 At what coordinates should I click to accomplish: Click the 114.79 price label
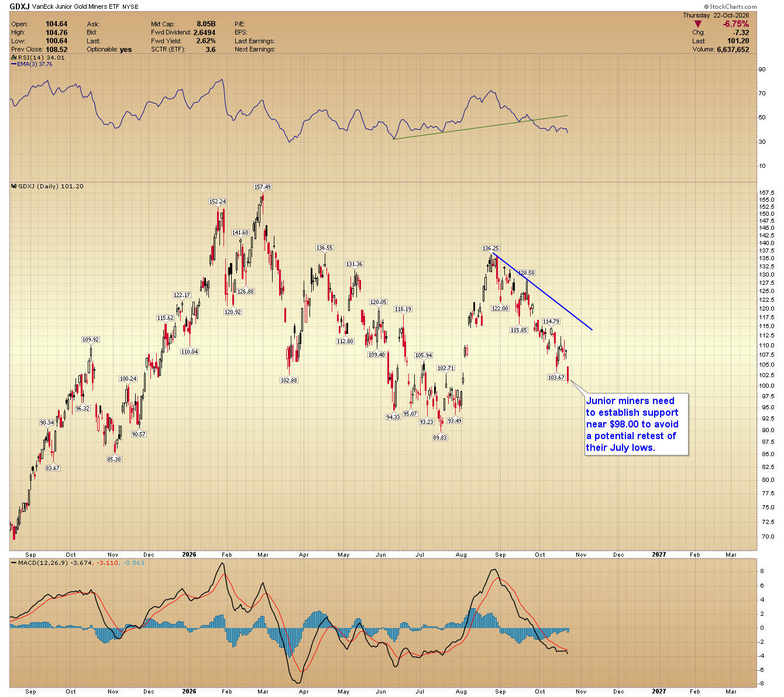click(x=551, y=322)
